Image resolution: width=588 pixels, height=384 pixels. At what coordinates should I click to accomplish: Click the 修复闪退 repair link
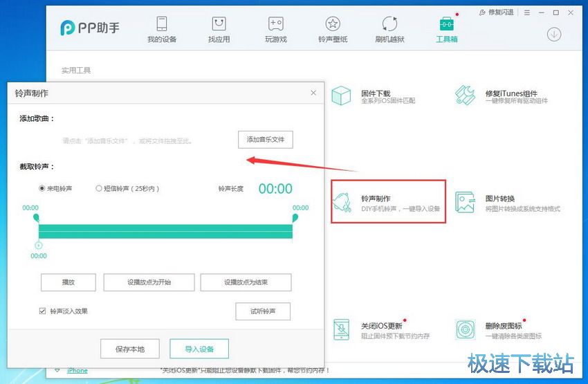pos(497,12)
